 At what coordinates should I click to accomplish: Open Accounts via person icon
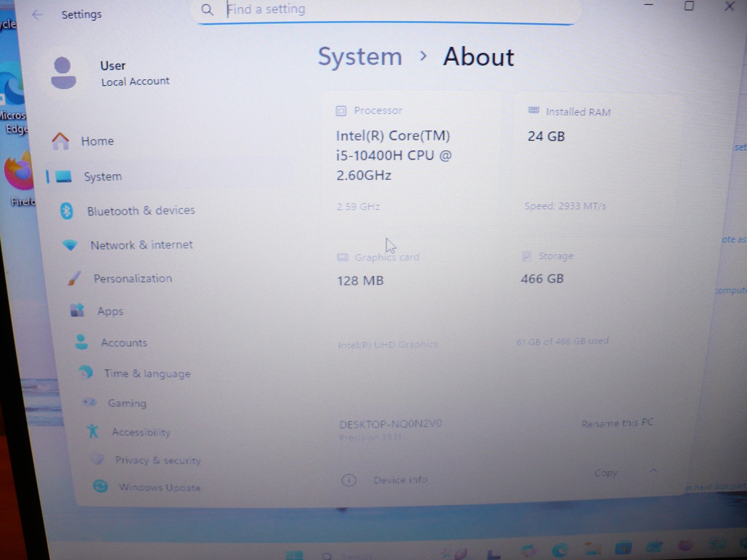pos(81,342)
